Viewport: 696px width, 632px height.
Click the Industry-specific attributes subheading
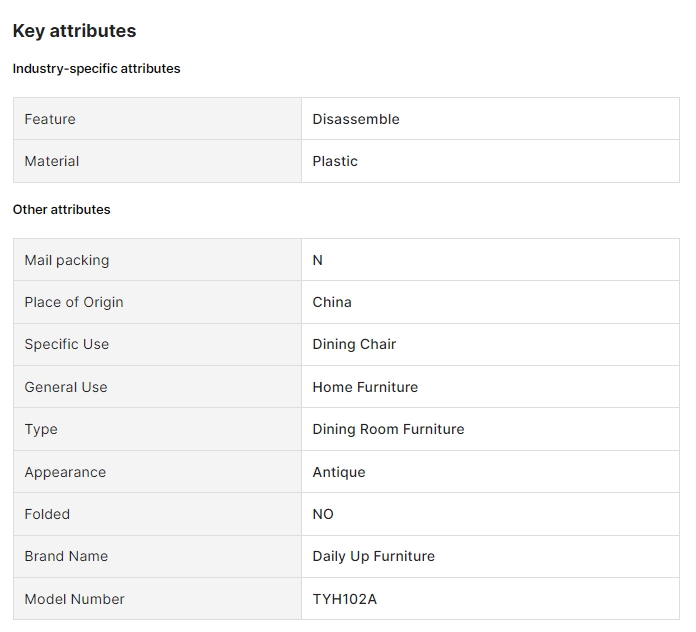click(96, 69)
